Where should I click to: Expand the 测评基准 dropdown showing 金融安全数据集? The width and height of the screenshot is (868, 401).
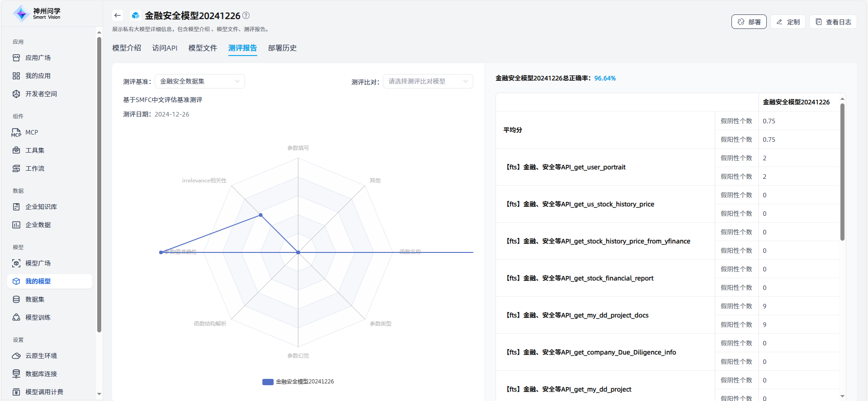(199, 81)
